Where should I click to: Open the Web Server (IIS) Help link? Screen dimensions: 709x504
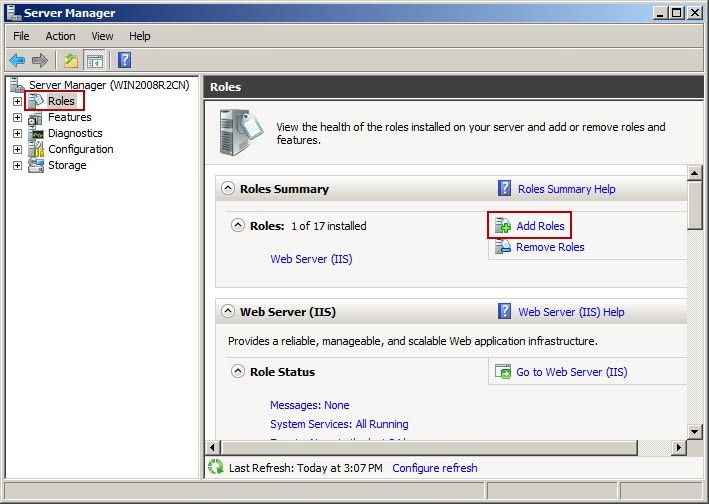571,312
